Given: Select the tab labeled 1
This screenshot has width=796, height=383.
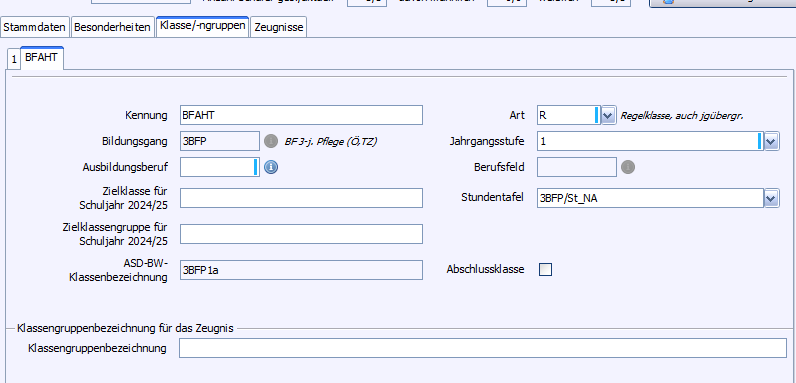Looking at the screenshot, I should tap(14, 59).
